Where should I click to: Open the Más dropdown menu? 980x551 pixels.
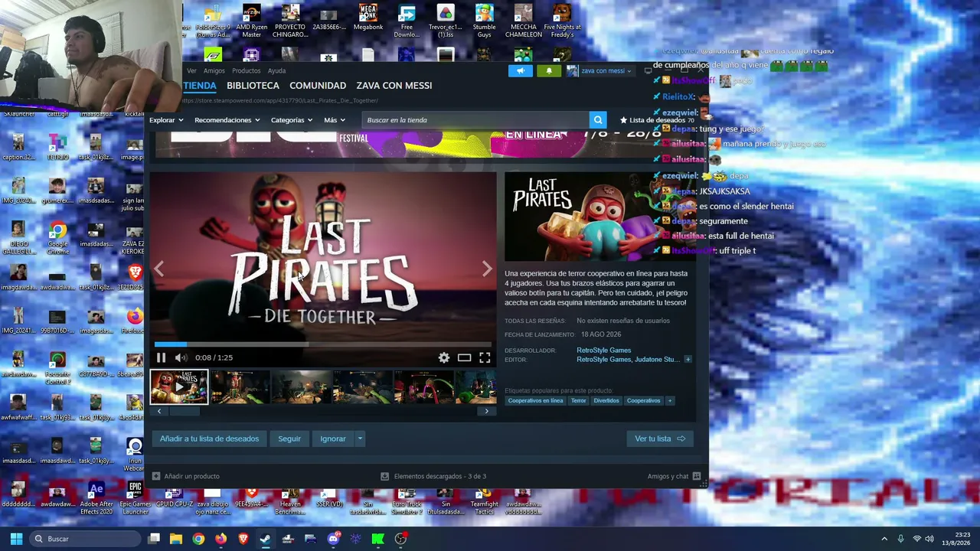pos(335,120)
